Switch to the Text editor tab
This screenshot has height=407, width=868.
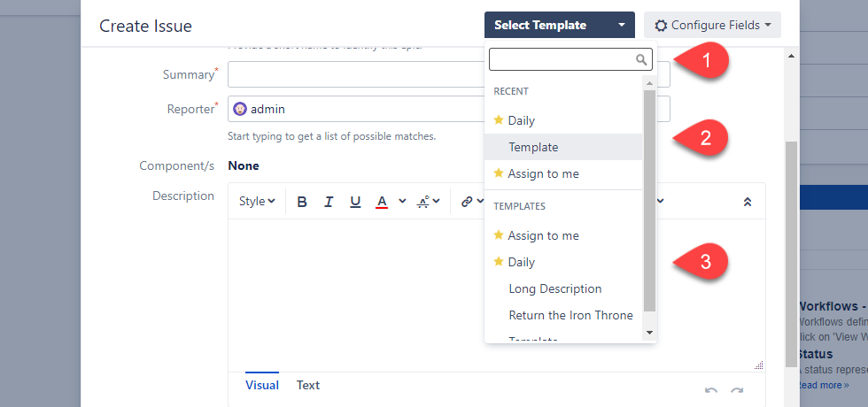308,385
